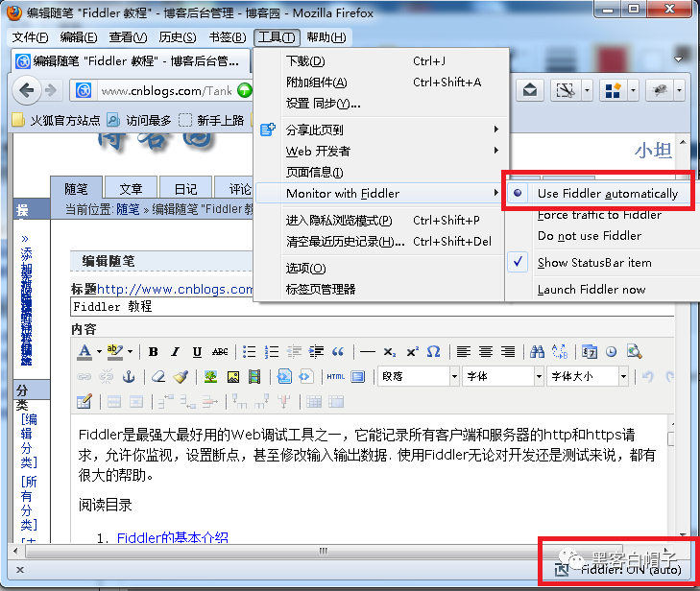Switch to 文章 tab
Screen dimensions: 700x591
[132, 189]
